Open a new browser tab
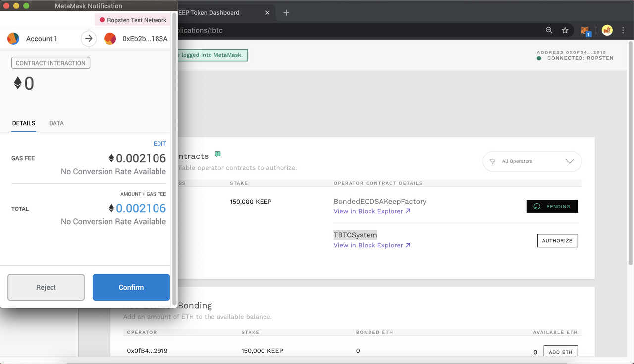Viewport: 634px width, 364px height. point(286,13)
